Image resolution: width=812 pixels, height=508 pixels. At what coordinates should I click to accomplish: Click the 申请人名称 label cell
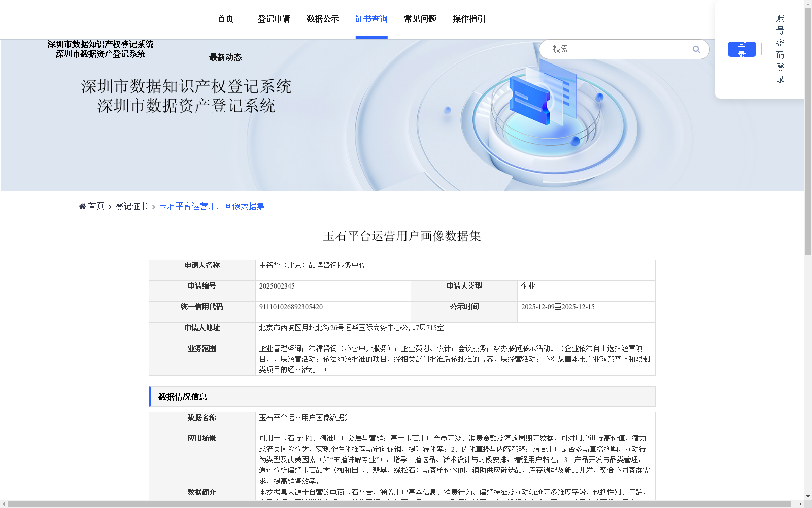tap(202, 270)
